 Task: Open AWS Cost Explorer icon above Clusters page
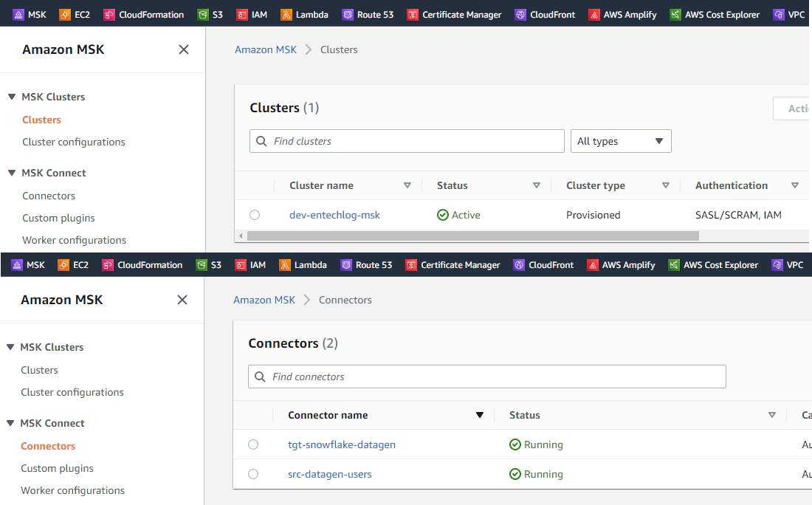(x=675, y=15)
